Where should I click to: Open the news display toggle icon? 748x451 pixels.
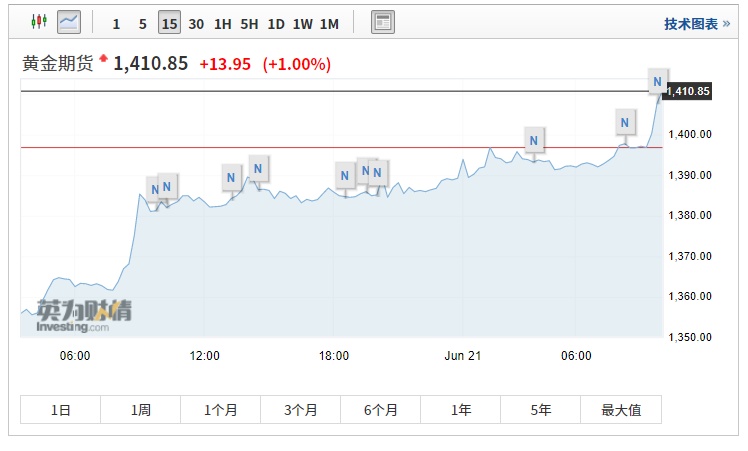coord(382,22)
